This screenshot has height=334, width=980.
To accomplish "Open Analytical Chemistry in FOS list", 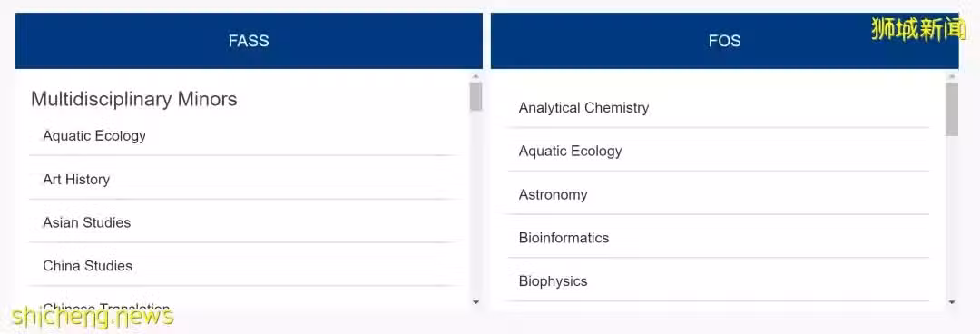I will tap(719, 108).
